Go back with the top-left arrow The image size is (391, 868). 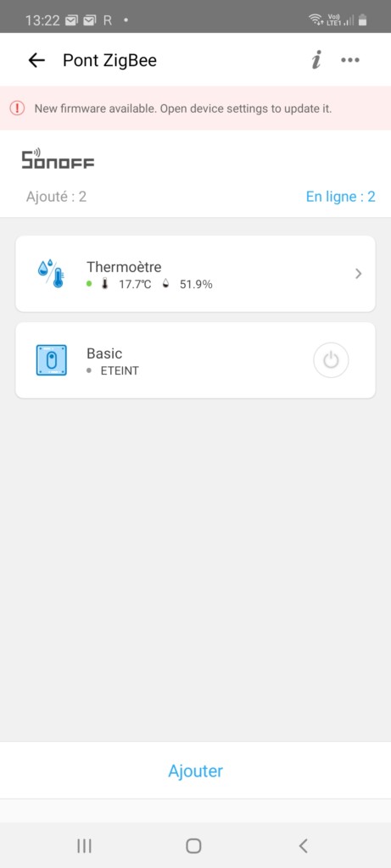tap(36, 60)
